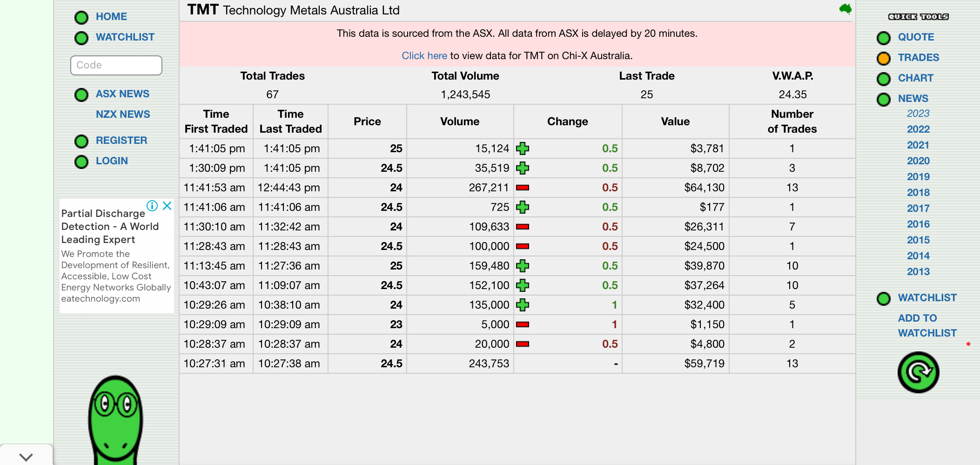Select the NEWS quick tool

[913, 99]
